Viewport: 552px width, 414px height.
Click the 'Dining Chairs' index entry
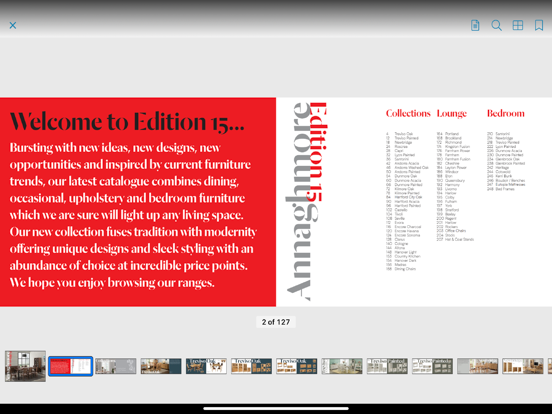point(405,269)
